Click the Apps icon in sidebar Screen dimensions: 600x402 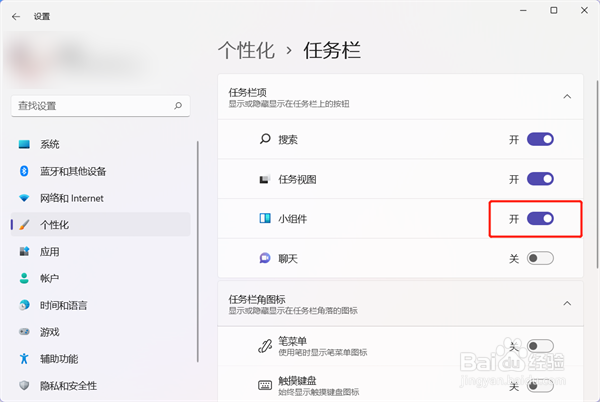coord(24,252)
